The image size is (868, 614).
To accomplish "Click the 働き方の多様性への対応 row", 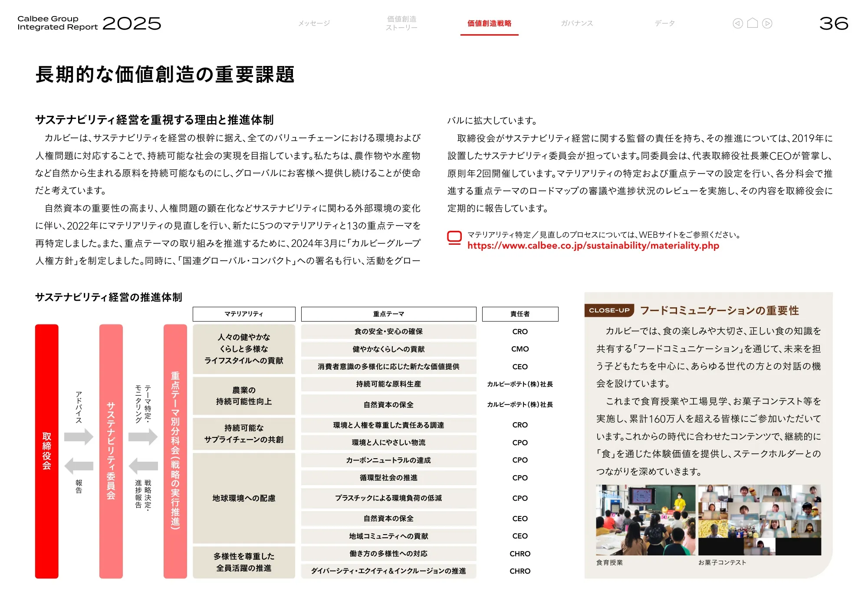I will point(388,554).
